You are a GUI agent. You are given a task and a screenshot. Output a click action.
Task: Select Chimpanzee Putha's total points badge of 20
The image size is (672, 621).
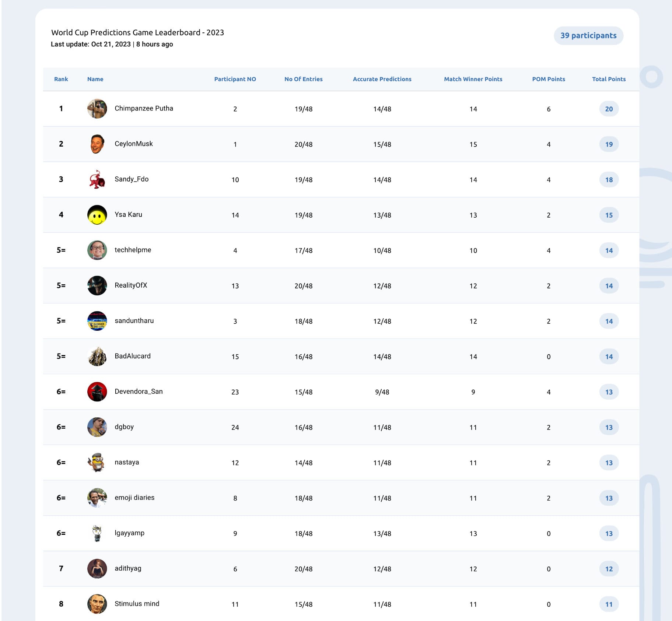click(609, 109)
